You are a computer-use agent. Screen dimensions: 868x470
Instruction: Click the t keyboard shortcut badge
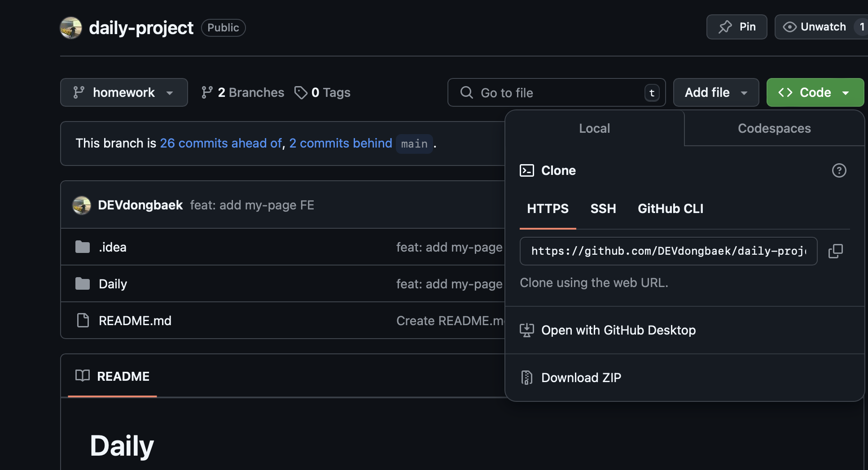(652, 93)
